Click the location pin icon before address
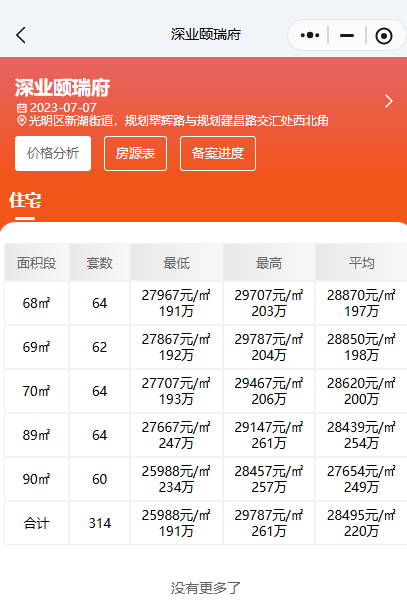Image resolution: width=407 pixels, height=610 pixels. tap(21, 121)
